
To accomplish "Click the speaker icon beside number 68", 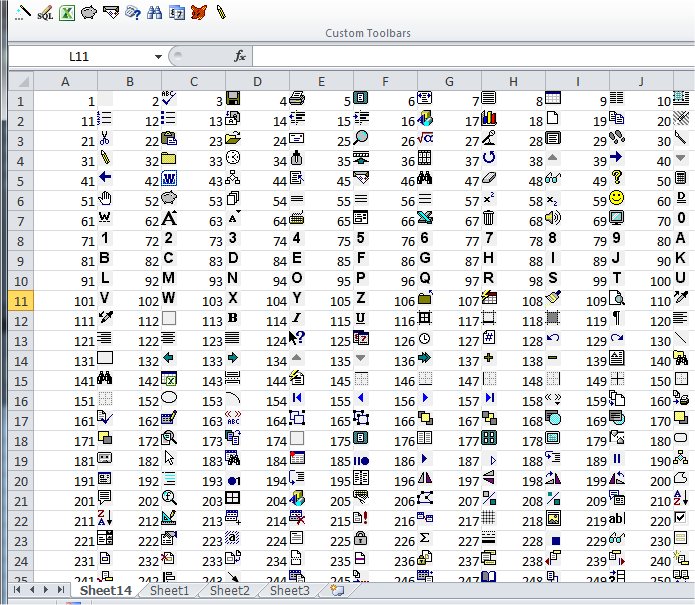I will coord(553,218).
